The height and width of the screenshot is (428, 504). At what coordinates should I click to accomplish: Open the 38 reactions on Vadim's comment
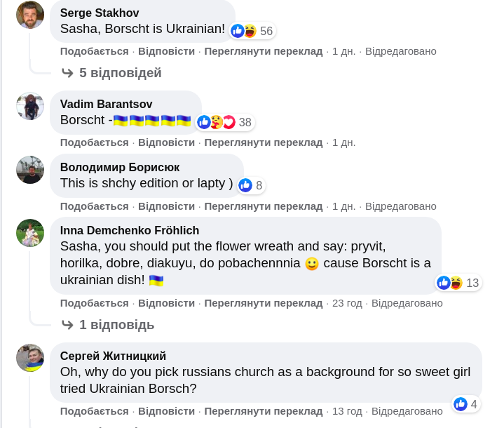point(224,122)
